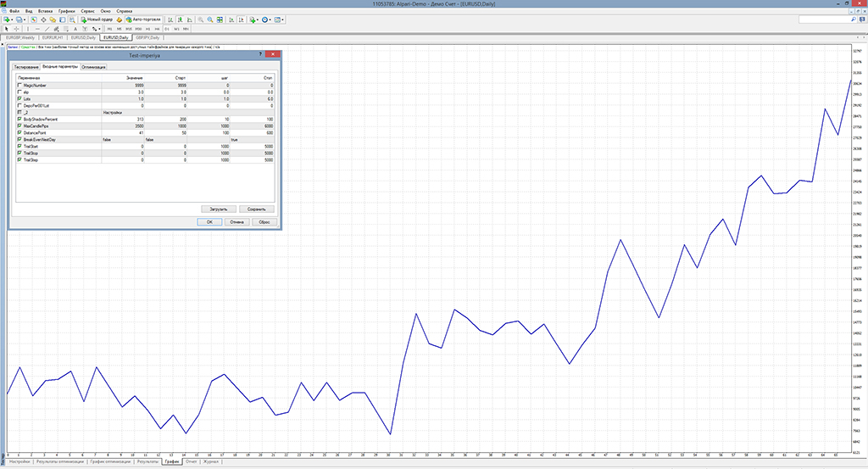Open the Результаты оптимизации tester tab

(x=60, y=461)
